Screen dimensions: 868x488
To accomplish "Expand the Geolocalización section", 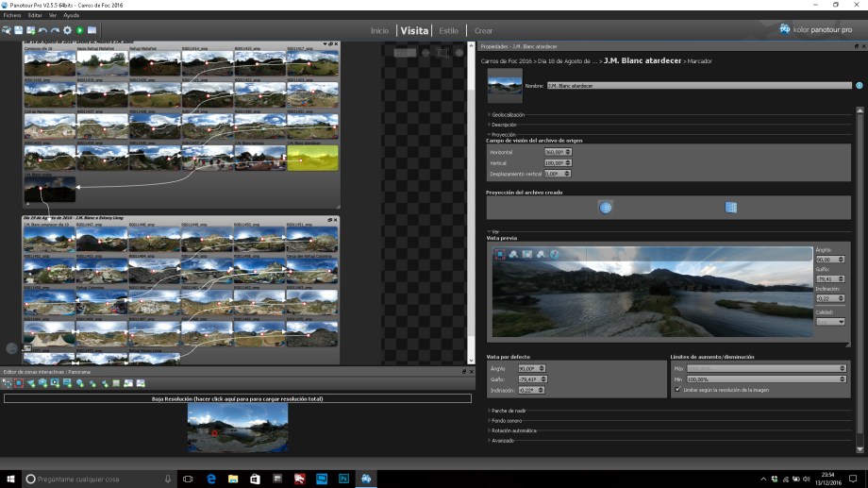I will pos(508,114).
